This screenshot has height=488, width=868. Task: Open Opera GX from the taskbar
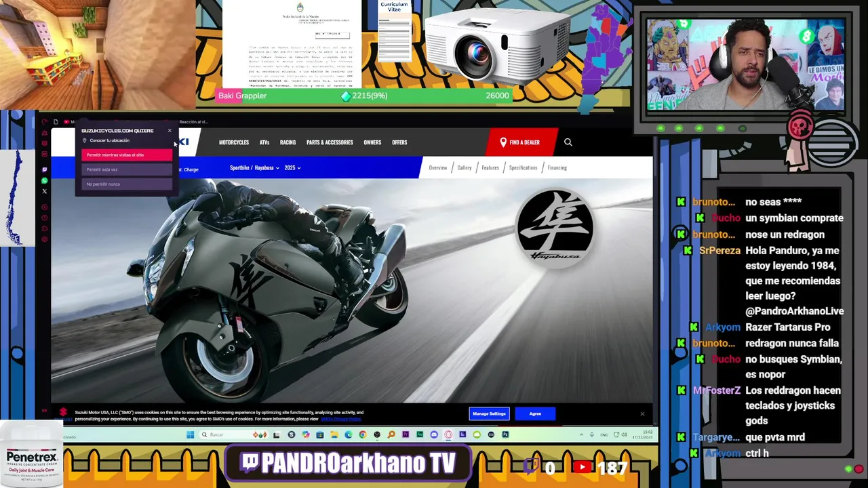pyautogui.click(x=448, y=434)
